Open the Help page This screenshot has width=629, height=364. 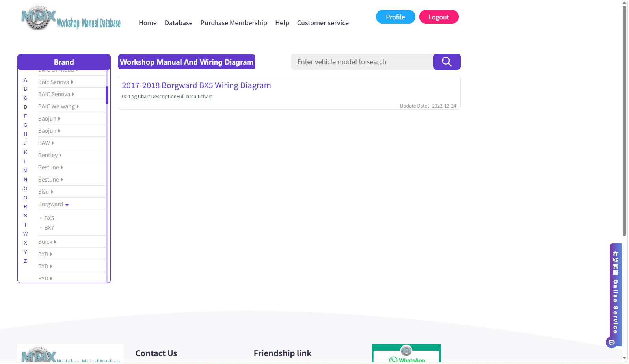(282, 23)
